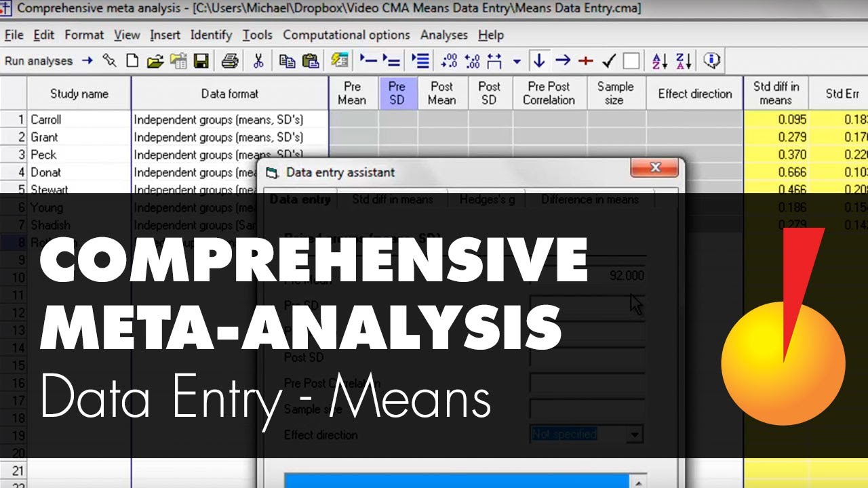Viewport: 868px width, 488px height.
Task: Select the Effect direction column header
Action: point(695,94)
